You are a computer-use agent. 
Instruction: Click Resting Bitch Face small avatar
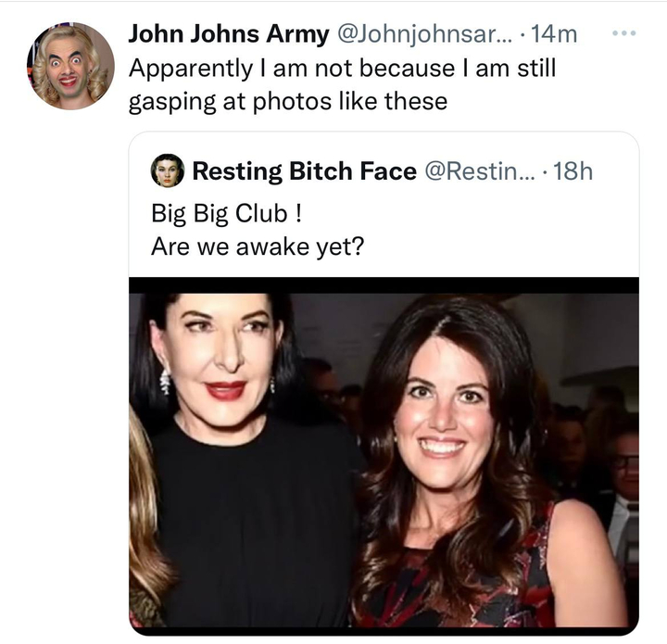168,171
